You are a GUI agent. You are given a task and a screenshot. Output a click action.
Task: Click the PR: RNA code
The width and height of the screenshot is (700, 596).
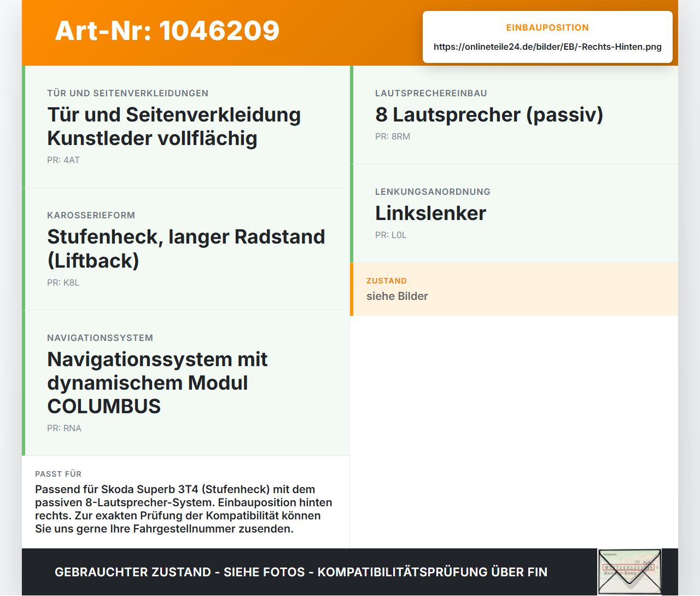click(x=65, y=428)
